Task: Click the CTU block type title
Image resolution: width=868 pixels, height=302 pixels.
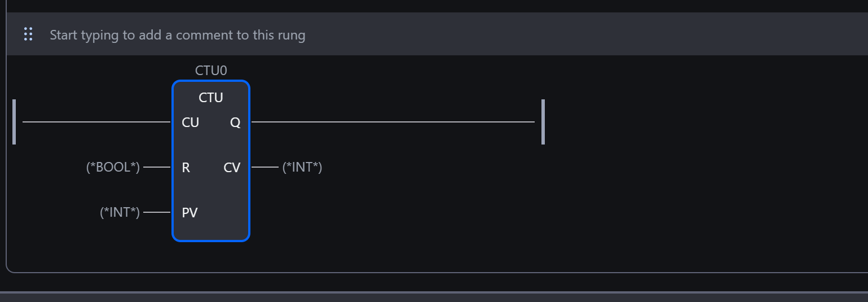Action: [x=211, y=98]
